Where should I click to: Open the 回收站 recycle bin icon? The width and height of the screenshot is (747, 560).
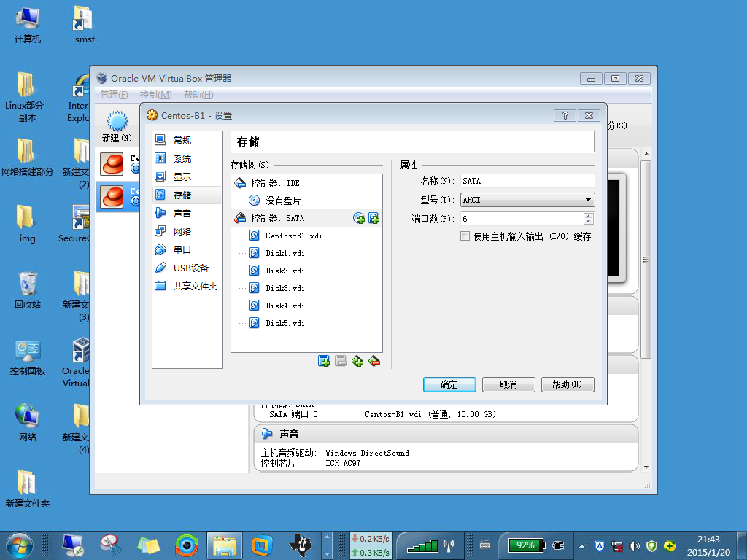pyautogui.click(x=27, y=290)
